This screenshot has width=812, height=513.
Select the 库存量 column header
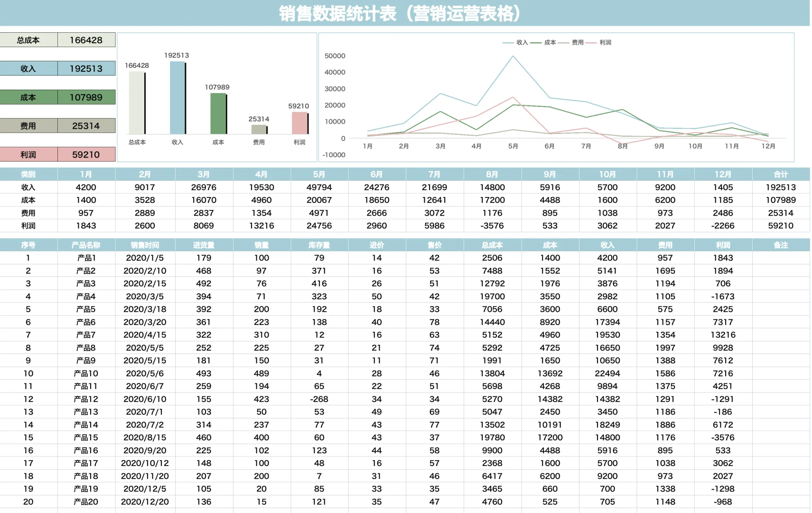319,245
